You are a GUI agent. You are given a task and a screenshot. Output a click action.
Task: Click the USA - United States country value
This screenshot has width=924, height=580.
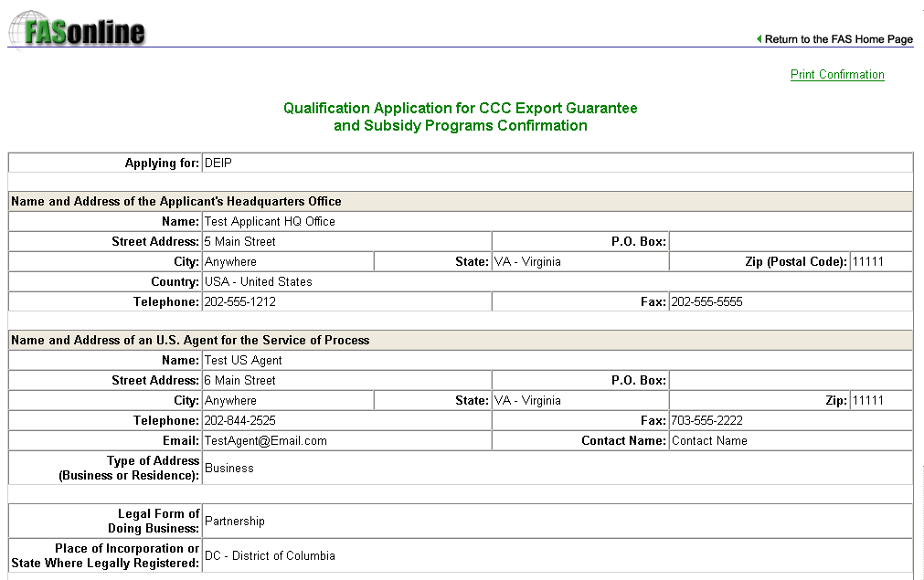(x=258, y=282)
